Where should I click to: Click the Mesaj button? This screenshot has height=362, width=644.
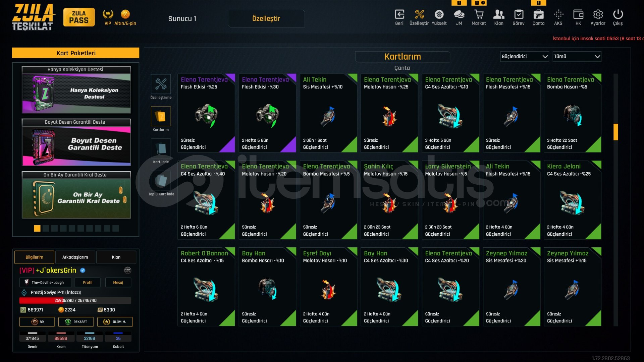click(x=118, y=283)
